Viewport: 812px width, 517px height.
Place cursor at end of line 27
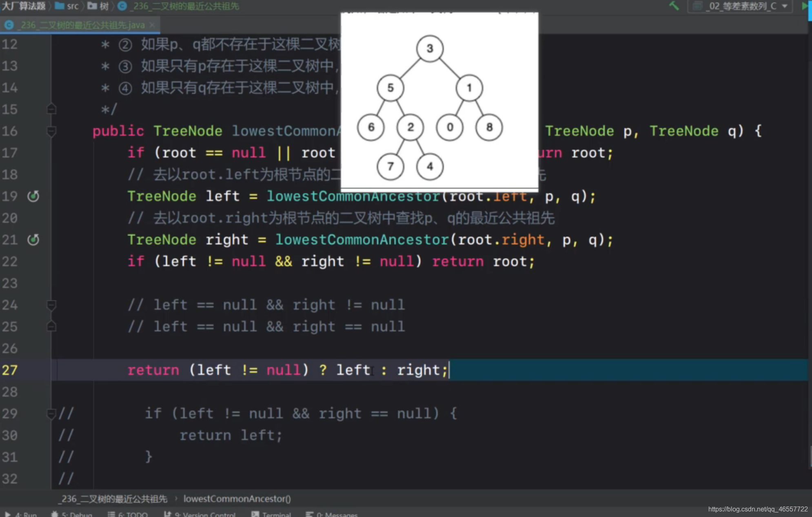pyautogui.click(x=449, y=370)
